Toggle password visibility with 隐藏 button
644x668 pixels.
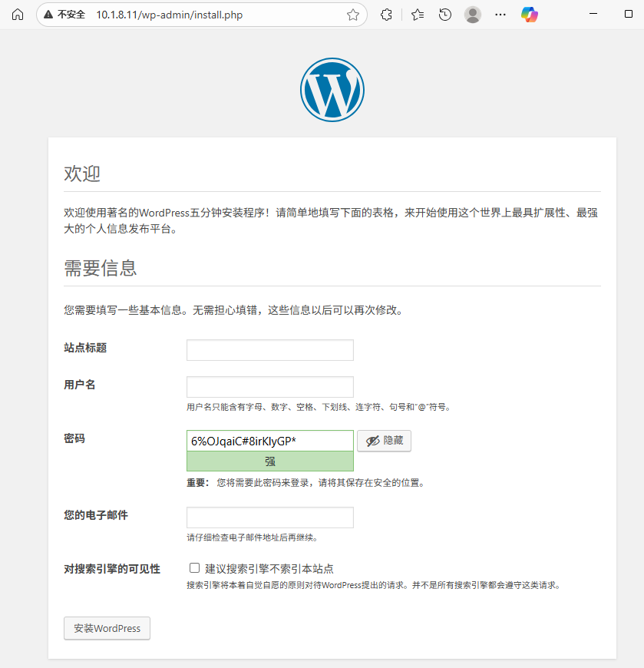click(385, 441)
